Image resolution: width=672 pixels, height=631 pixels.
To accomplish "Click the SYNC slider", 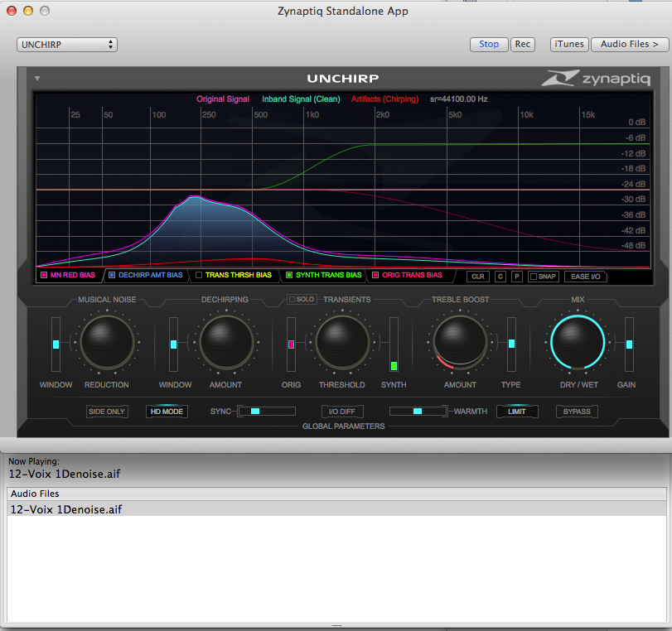I will coord(267,412).
